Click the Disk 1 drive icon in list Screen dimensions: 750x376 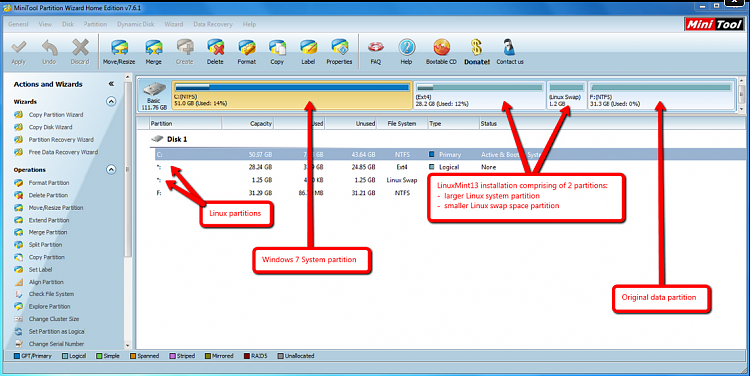(157, 139)
